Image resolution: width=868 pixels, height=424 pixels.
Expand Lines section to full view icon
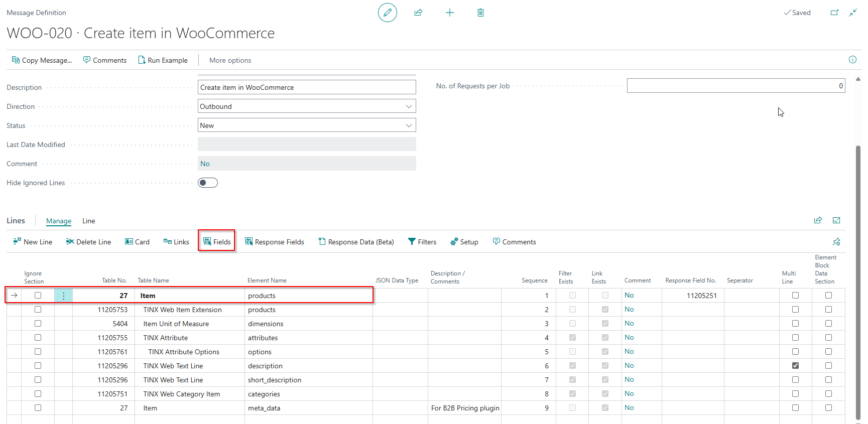tap(836, 220)
